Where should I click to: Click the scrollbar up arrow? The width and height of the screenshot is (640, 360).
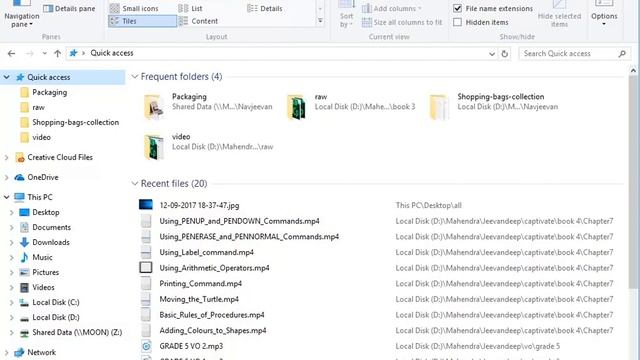(x=633, y=71)
